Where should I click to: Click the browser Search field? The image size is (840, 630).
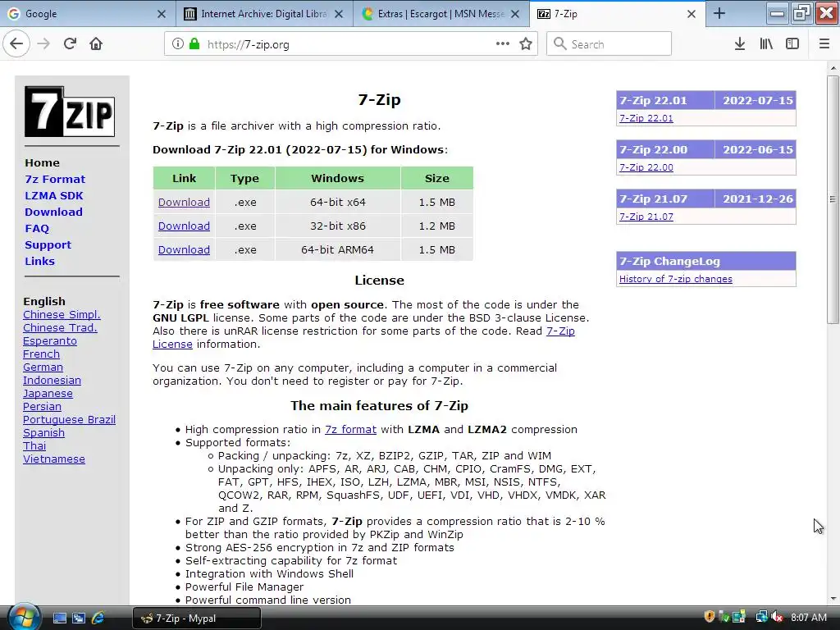tap(609, 44)
